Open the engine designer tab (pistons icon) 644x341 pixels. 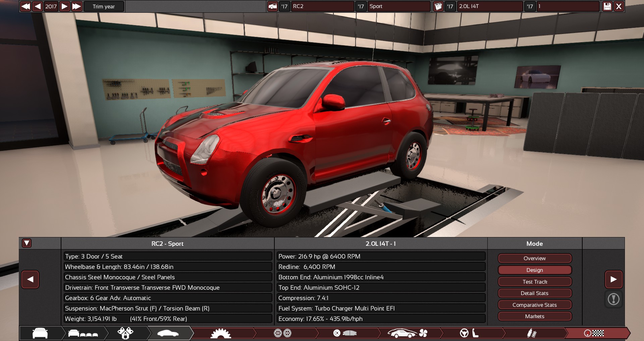(x=125, y=333)
